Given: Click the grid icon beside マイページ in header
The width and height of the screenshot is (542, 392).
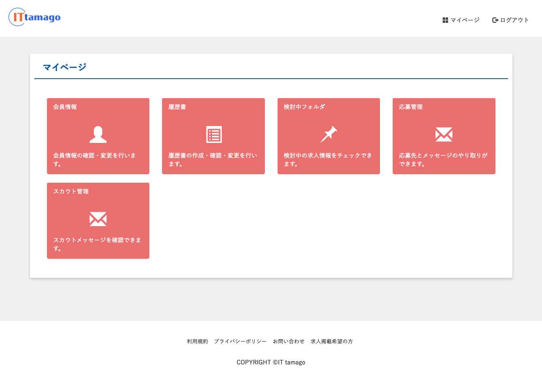Looking at the screenshot, I should [x=445, y=20].
